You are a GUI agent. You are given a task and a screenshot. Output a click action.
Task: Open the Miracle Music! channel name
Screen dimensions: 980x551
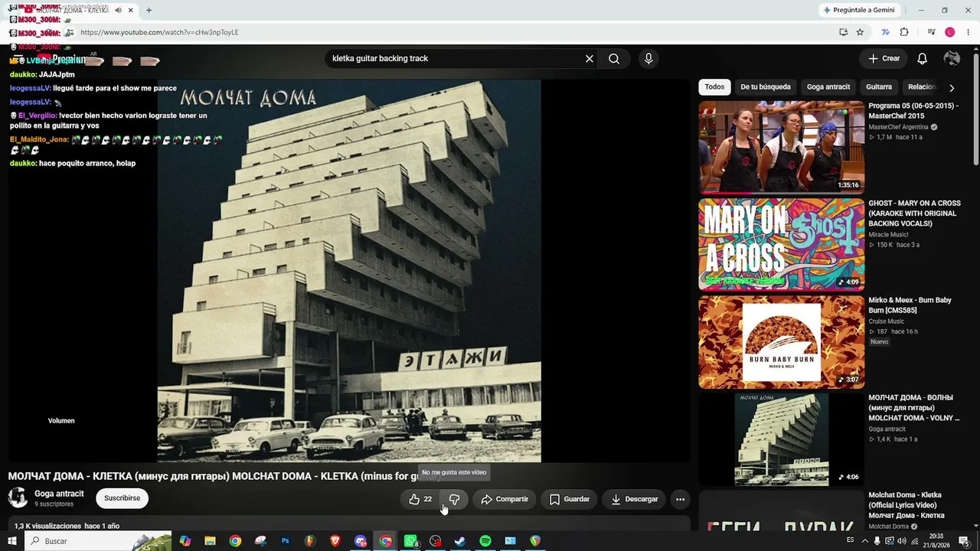(888, 235)
